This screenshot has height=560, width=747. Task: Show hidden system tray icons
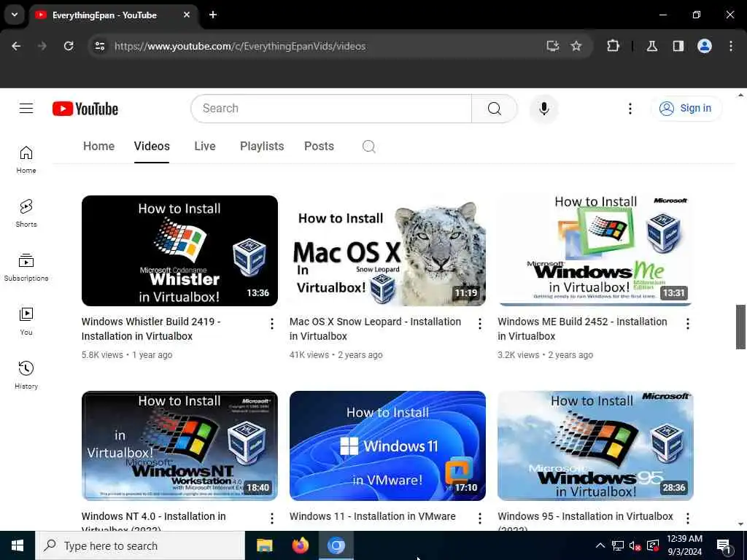click(x=600, y=545)
